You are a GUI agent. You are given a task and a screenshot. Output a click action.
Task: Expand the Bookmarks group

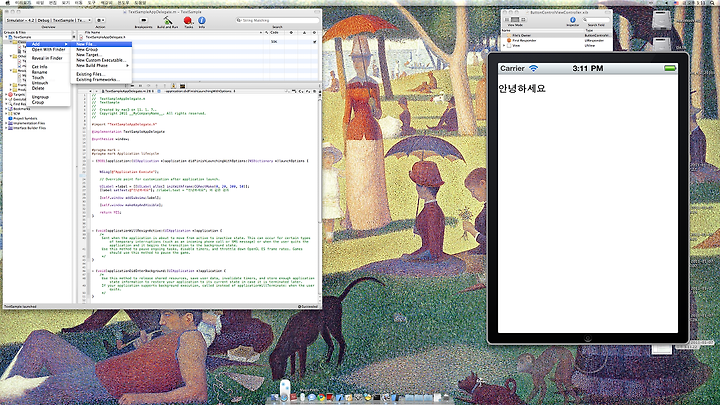point(6,109)
